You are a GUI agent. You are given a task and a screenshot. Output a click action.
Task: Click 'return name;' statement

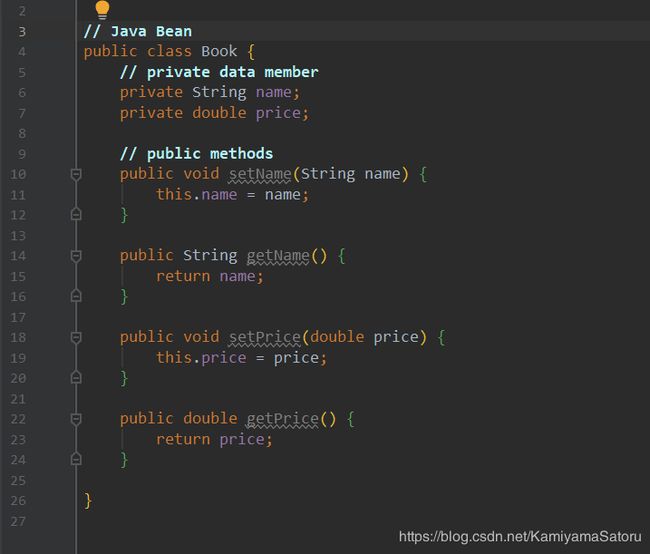point(210,276)
